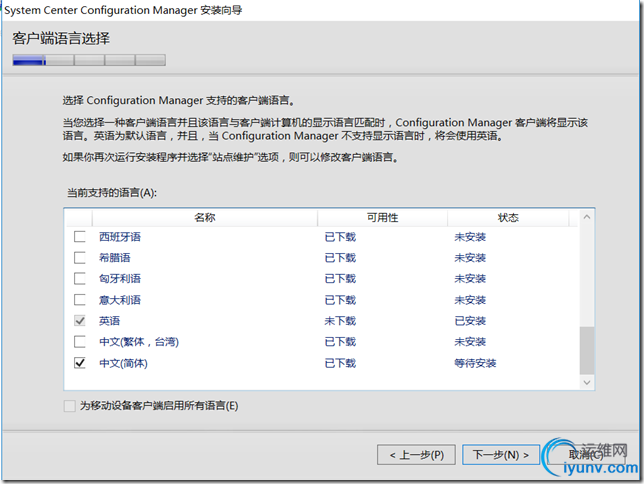
Task: Click 已下载 availability in 意大利语 row
Action: pyautogui.click(x=340, y=300)
